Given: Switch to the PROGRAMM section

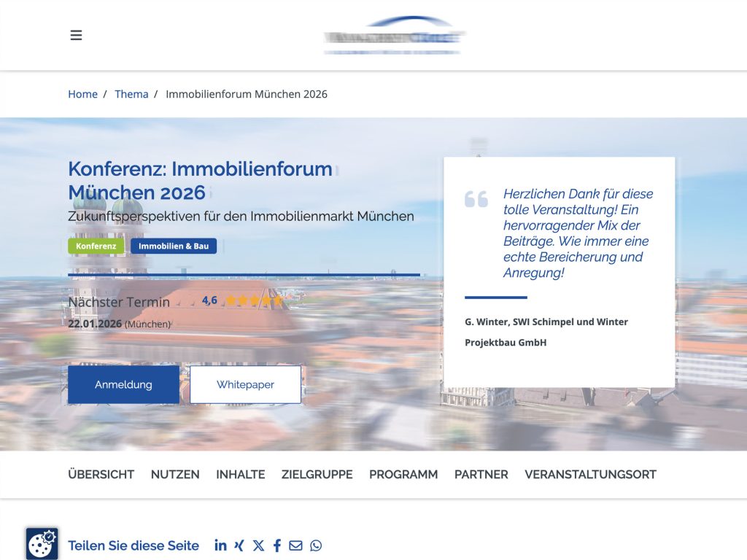Looking at the screenshot, I should 404,474.
